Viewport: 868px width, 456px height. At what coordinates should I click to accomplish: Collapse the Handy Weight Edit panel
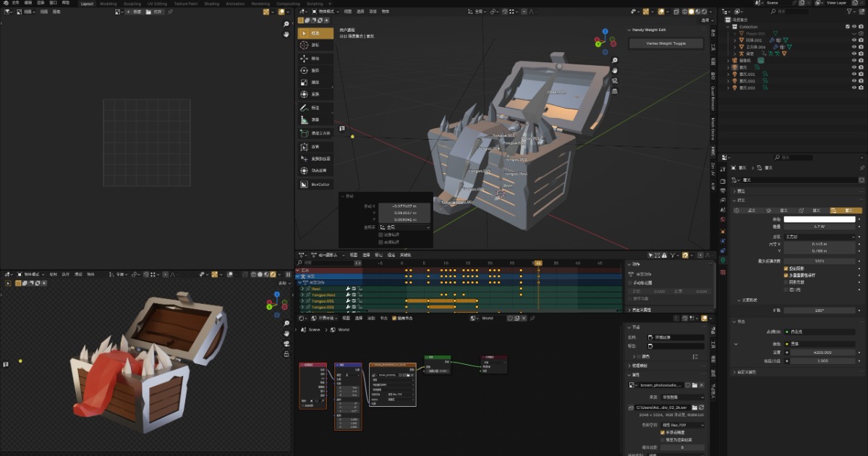click(x=629, y=30)
